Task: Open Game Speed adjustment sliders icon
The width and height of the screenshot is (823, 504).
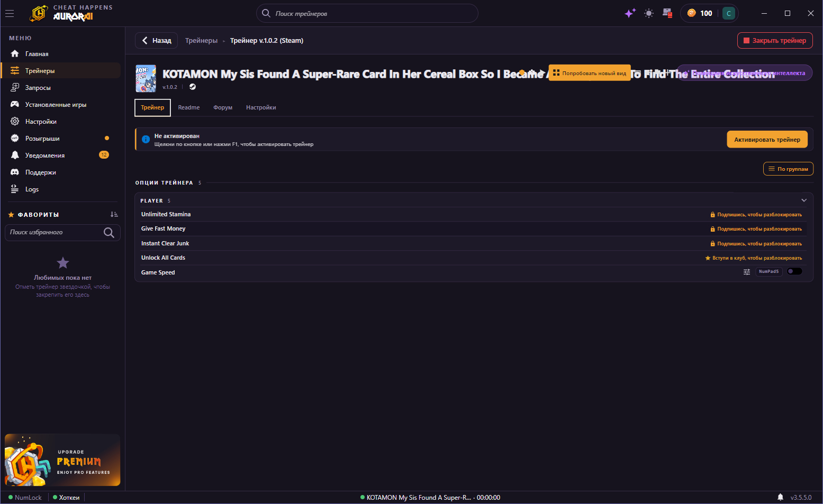Action: coord(747,272)
